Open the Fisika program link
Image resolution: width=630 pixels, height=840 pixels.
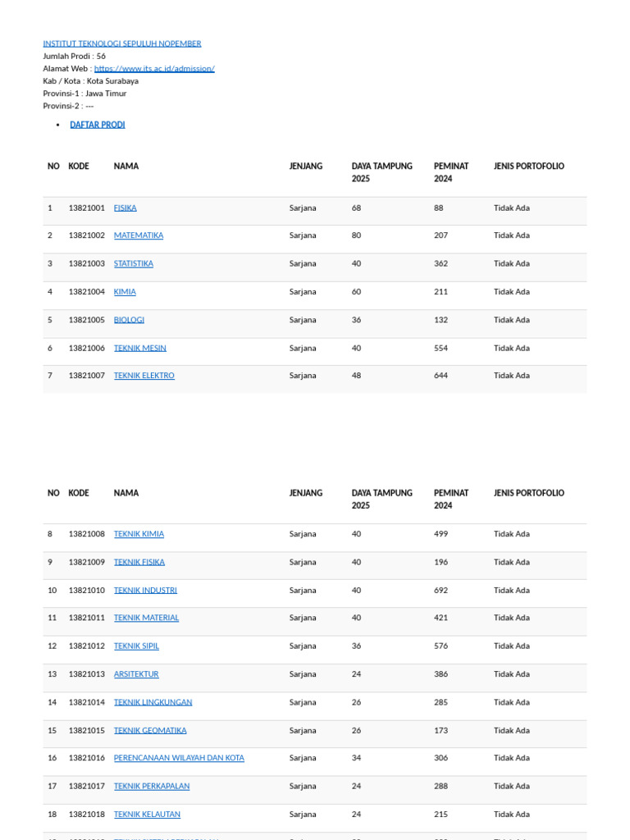[125, 208]
